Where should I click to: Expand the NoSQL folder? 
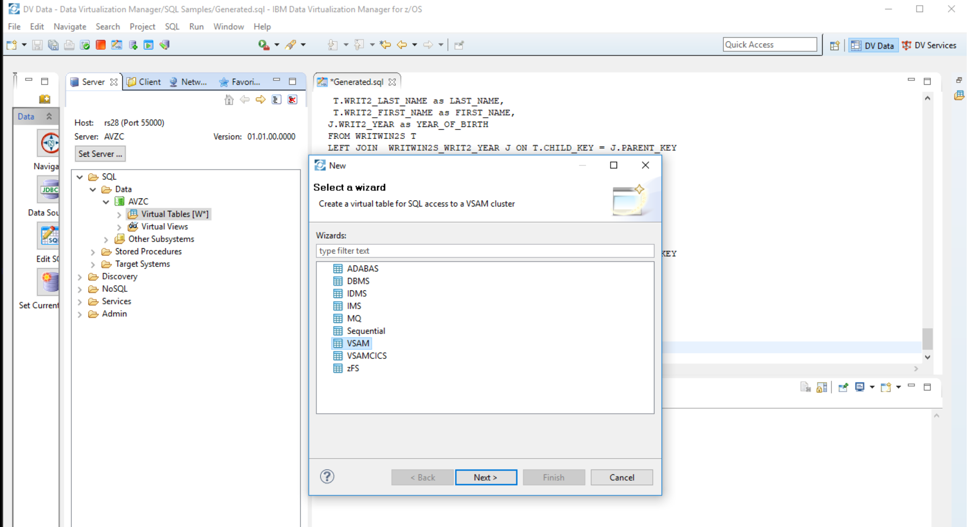point(80,289)
